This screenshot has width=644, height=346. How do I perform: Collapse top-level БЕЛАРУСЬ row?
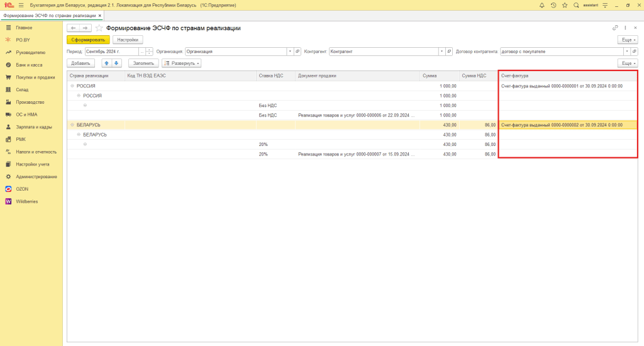(72, 125)
